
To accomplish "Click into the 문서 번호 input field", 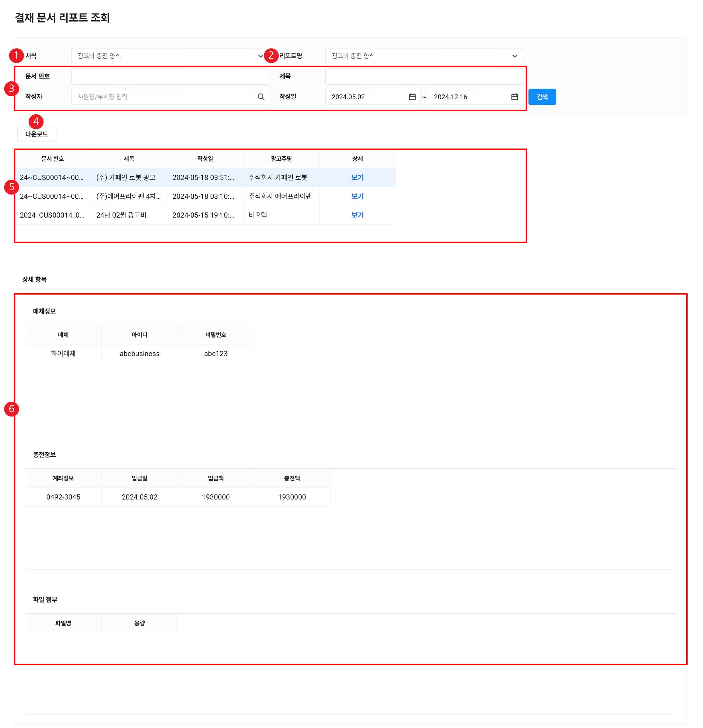I will [170, 76].
